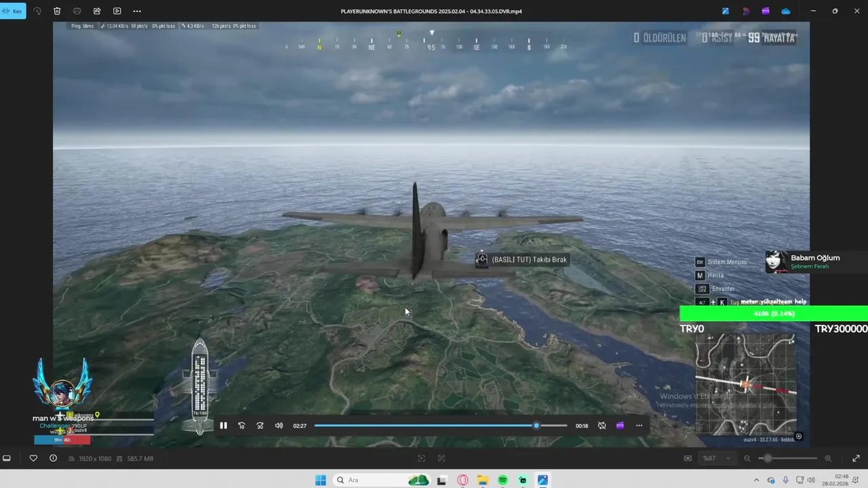Show file info with the info icon
Viewport: 868px width, 488px height.
click(53, 458)
